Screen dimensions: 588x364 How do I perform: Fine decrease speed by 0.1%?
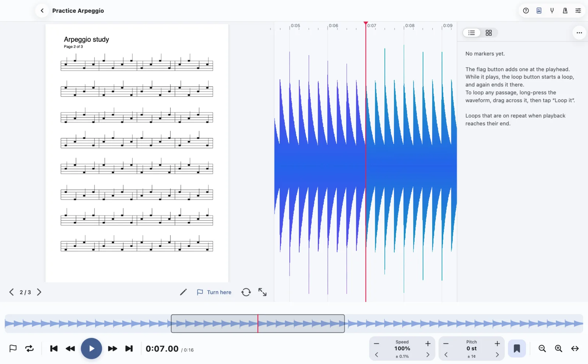click(x=376, y=355)
